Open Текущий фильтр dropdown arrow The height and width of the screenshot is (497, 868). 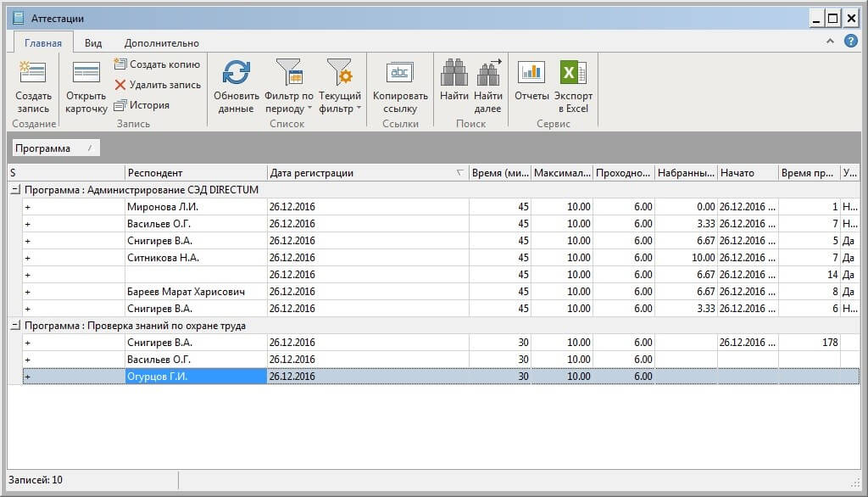coord(359,109)
